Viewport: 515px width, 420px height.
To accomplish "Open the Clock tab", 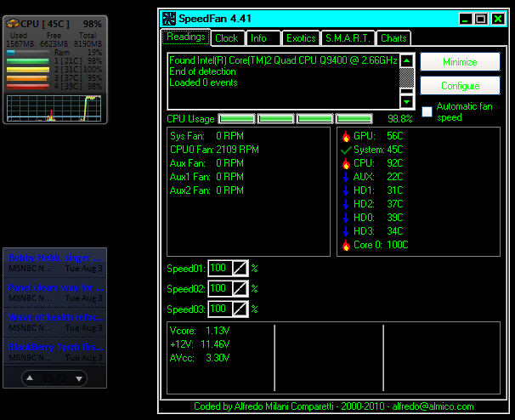I will [228, 38].
